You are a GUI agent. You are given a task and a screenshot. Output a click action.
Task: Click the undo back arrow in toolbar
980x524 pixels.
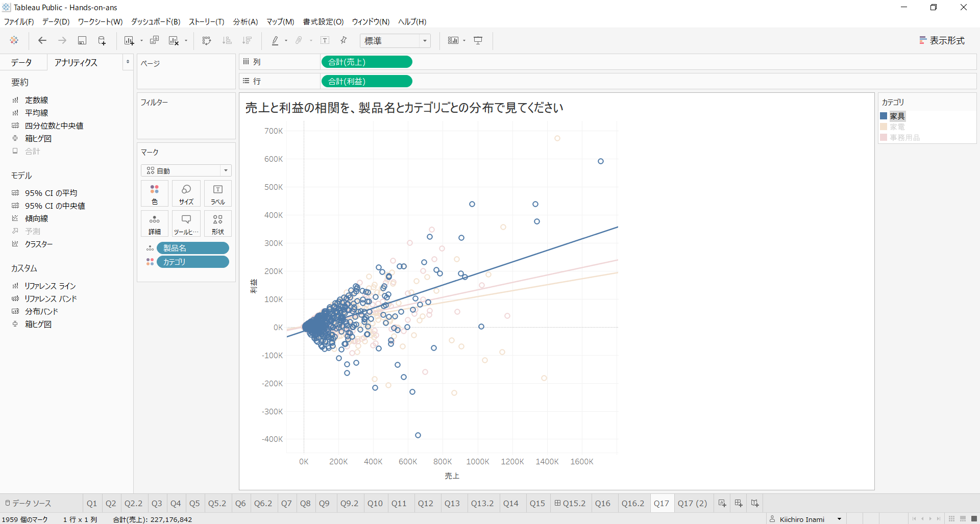[42, 40]
